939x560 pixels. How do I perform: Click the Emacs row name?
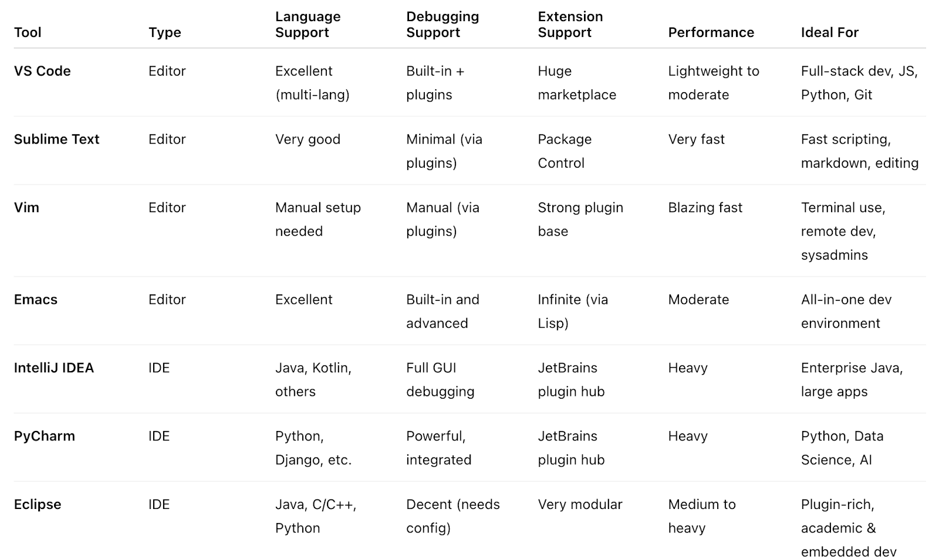point(36,300)
